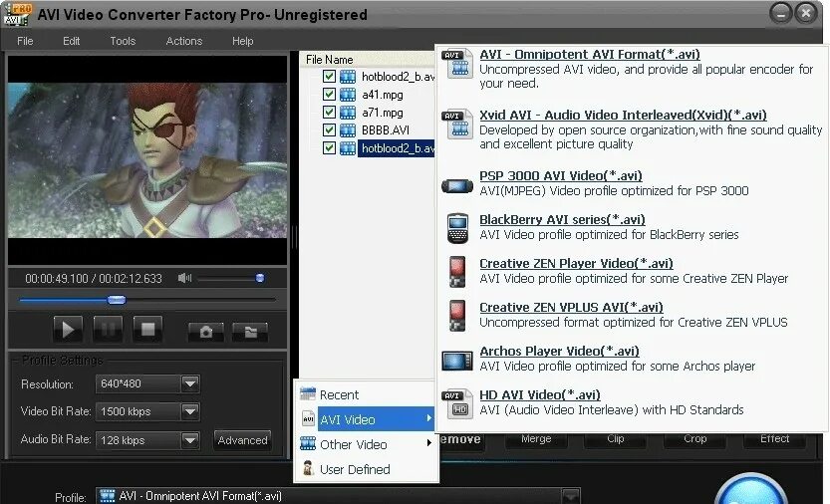Screen dimensions: 830x504
Task: Click the Creative ZEN VPLUS icon
Action: point(457,316)
